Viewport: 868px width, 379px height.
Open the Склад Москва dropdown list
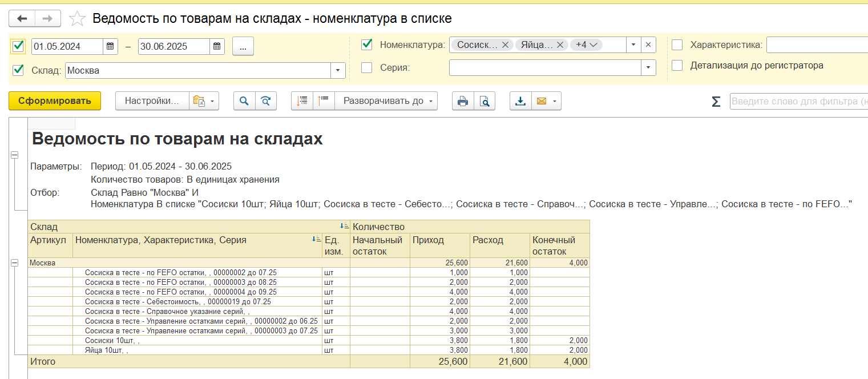[338, 71]
